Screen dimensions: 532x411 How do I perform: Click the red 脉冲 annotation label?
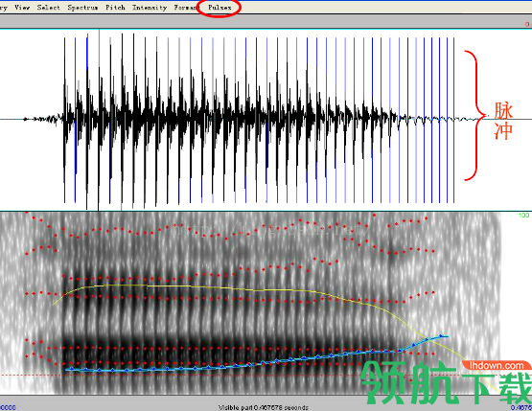click(502, 121)
